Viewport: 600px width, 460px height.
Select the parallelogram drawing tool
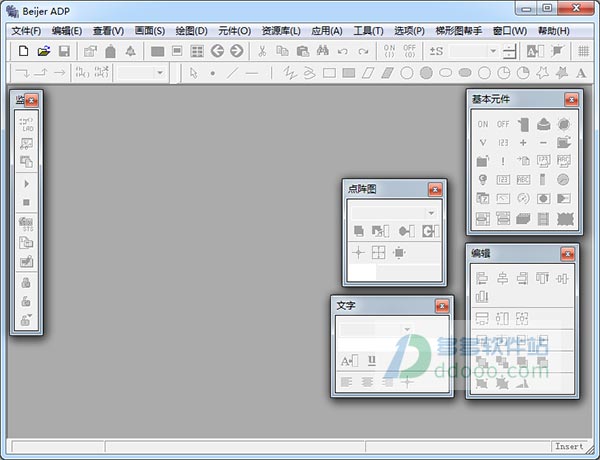pyautogui.click(x=368, y=73)
